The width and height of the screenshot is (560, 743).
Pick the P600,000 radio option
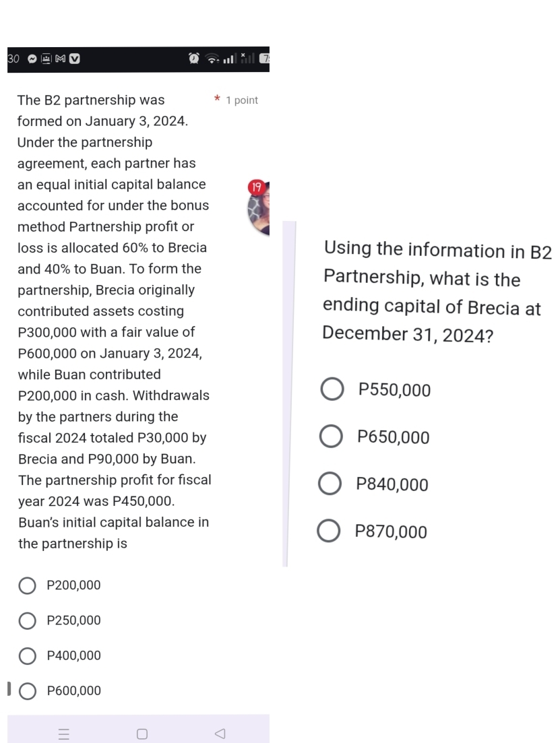coord(28,691)
